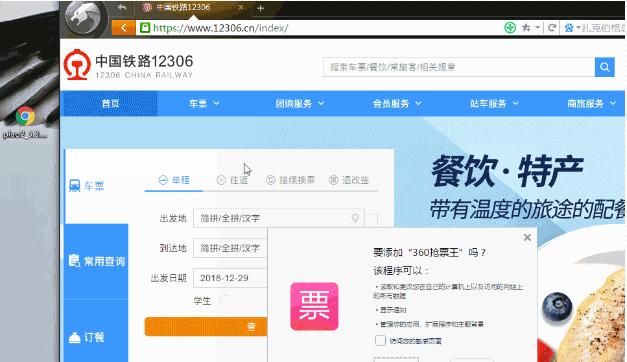Expand the 站车服务 navigation dropdown

(494, 104)
